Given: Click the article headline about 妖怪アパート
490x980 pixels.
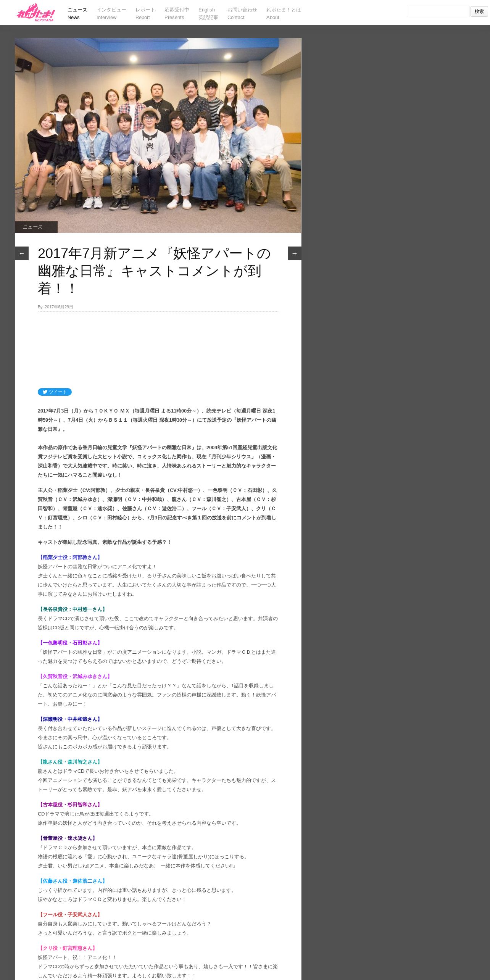Looking at the screenshot, I should (154, 271).
